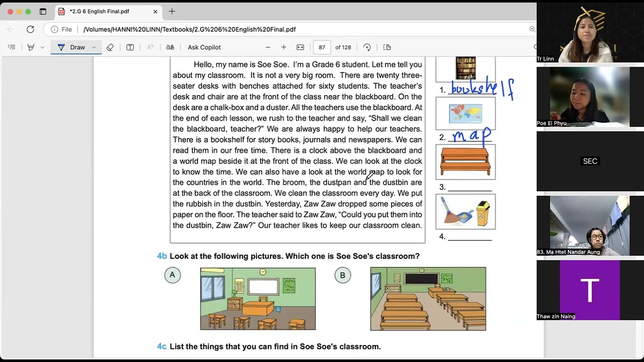
Task: Select Poe Ei Phyu's video thumbnail
Action: tap(590, 97)
